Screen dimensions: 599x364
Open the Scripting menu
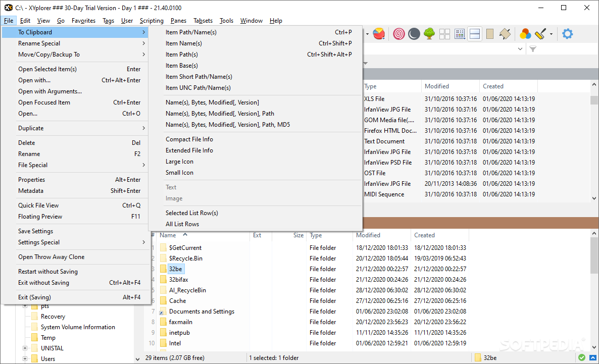pos(152,21)
